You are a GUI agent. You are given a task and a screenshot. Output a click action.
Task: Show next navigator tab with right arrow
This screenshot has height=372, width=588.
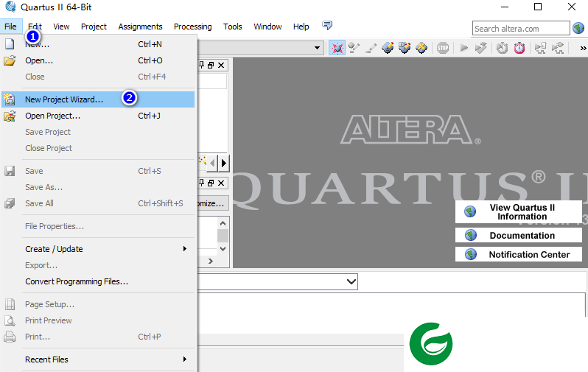click(x=224, y=163)
